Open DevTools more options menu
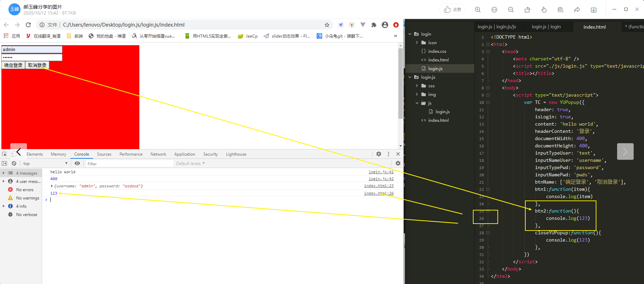Image resolution: width=644 pixels, height=284 pixels. [388, 154]
